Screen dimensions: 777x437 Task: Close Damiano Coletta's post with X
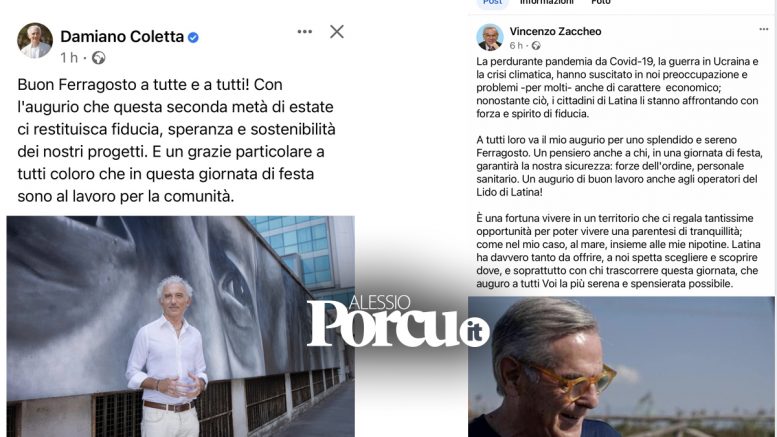pos(337,32)
